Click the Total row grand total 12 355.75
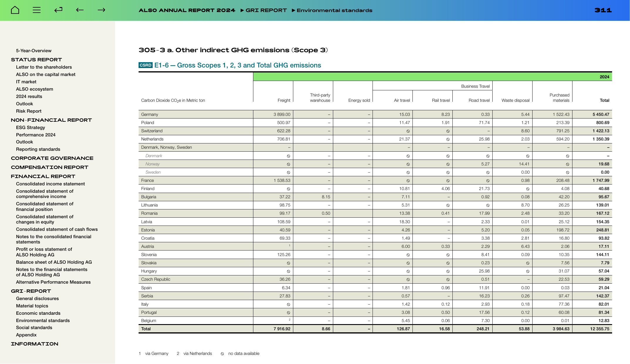The width and height of the screenshot is (630, 364). (600, 329)
